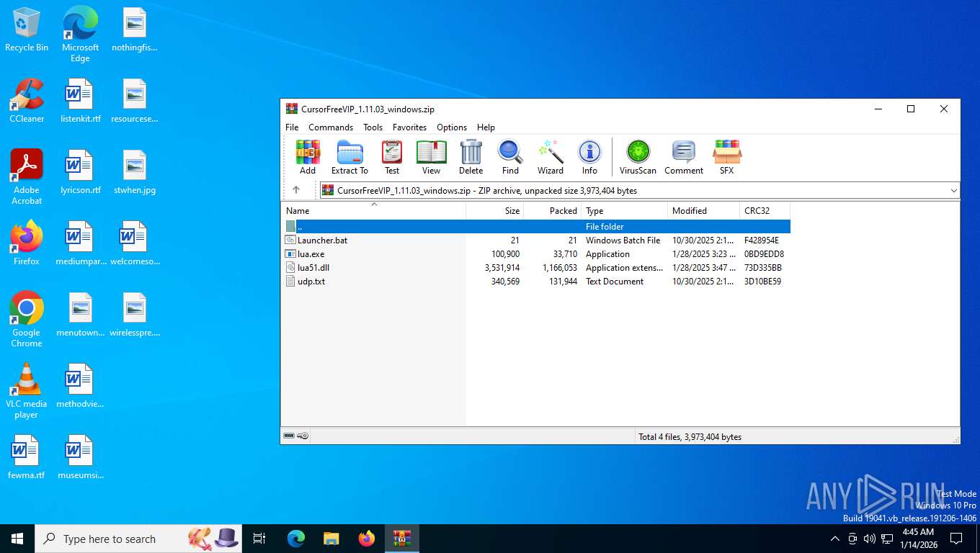Sort by Type column header
The height and width of the screenshot is (553, 980).
pos(624,211)
